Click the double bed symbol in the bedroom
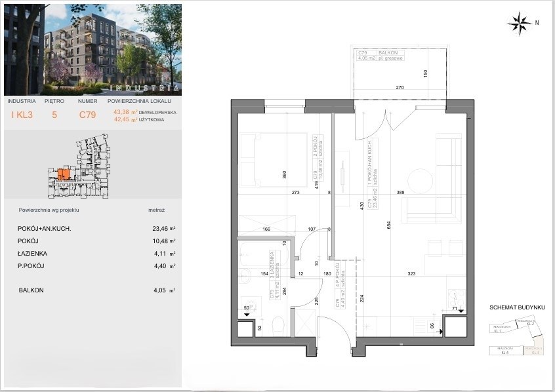Screen dimensions: 555x392 click(x=273, y=154)
